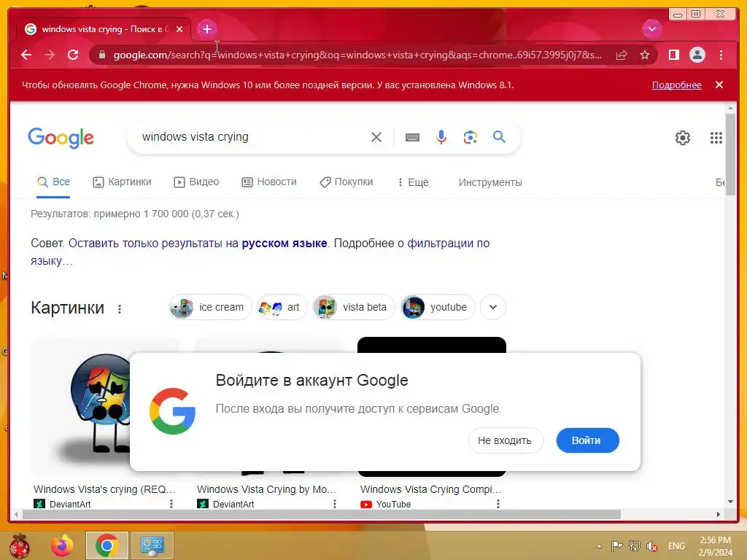Click the Google logo
This screenshot has height=560, width=747.
click(61, 138)
